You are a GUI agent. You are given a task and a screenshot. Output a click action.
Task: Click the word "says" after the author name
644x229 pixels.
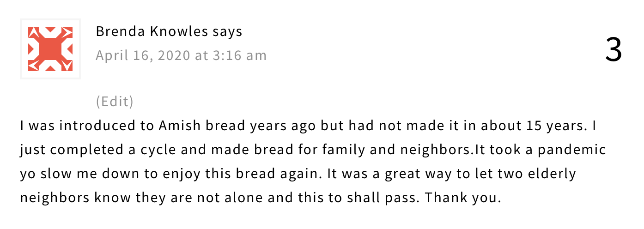[227, 32]
